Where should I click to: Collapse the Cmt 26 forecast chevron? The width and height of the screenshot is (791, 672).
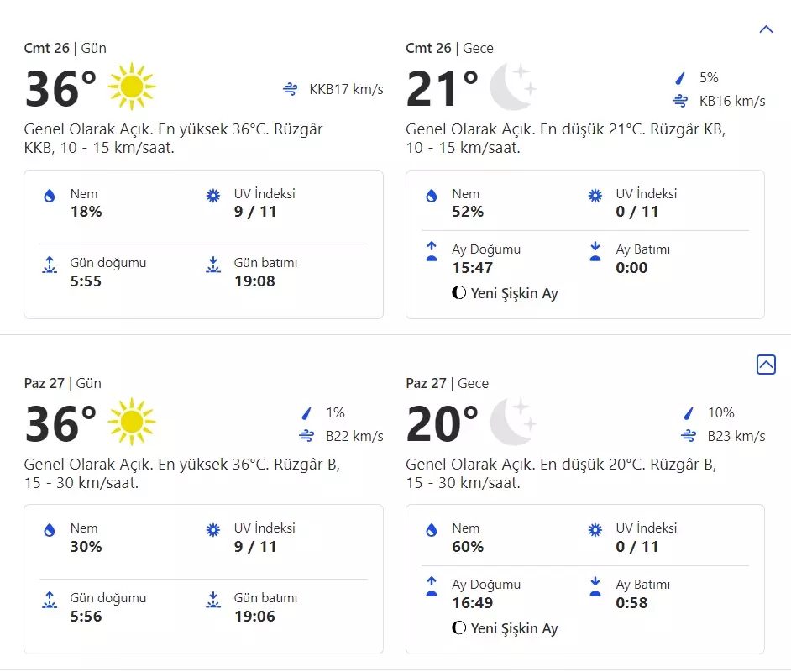765,29
